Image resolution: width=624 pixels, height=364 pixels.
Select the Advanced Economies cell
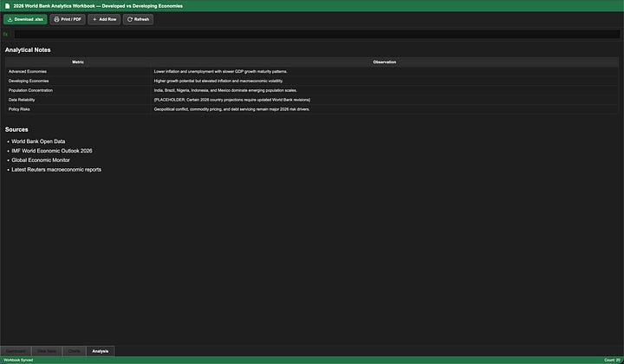click(x=78, y=72)
